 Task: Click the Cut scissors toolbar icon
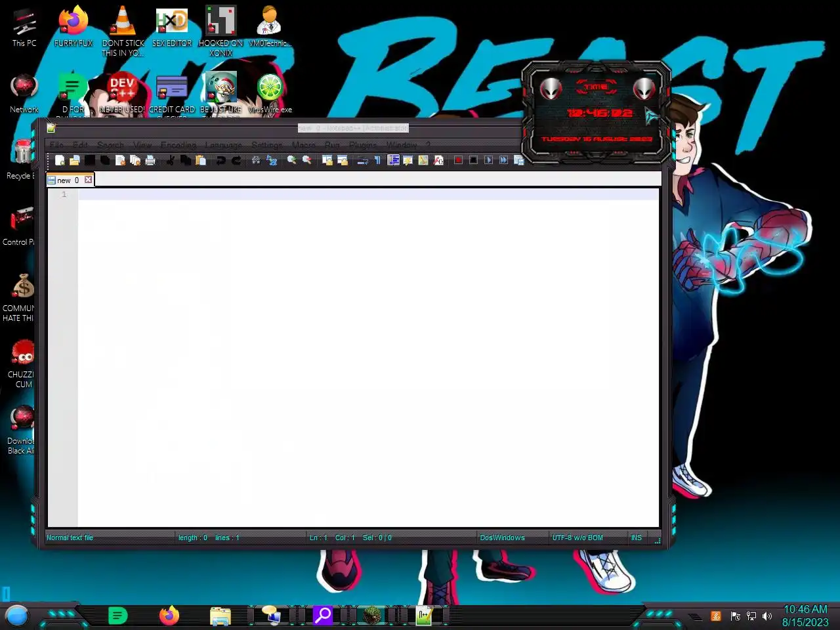[171, 160]
